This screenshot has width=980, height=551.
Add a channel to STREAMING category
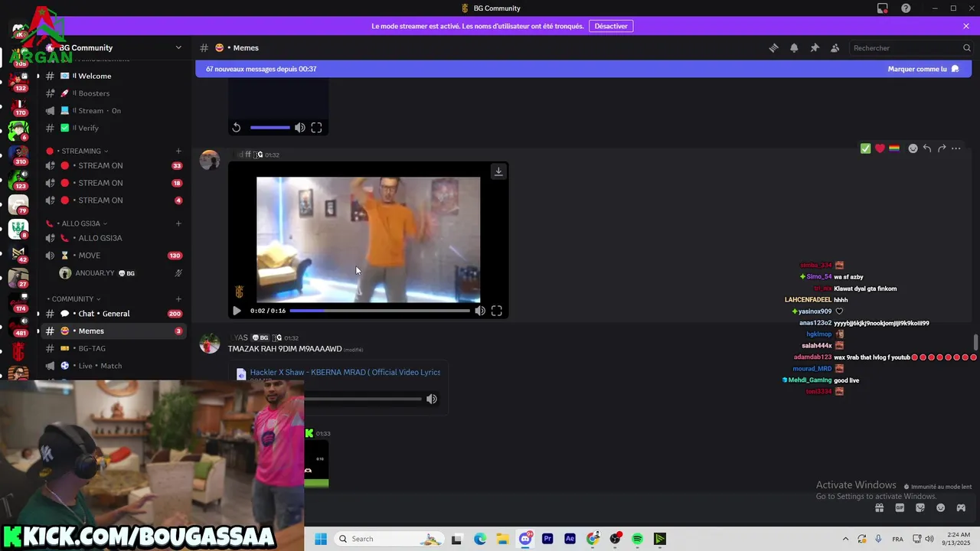pyautogui.click(x=178, y=151)
